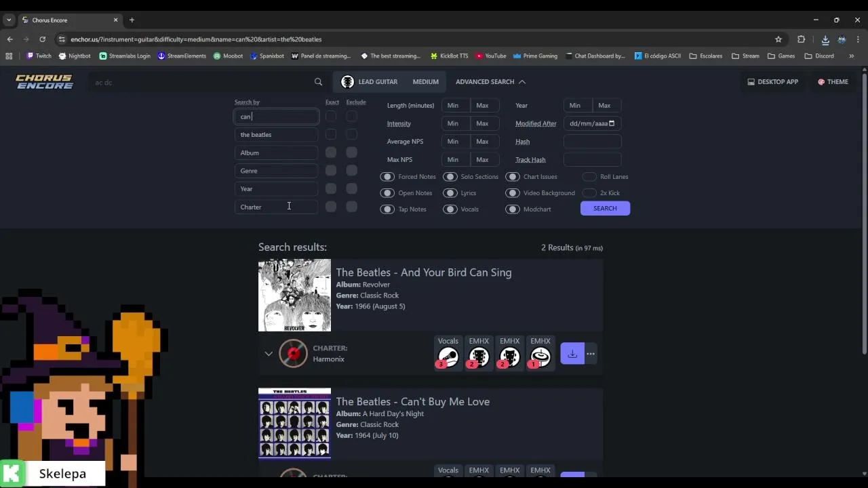Click Theme button
Image resolution: width=868 pixels, height=488 pixels.
pyautogui.click(x=833, y=82)
